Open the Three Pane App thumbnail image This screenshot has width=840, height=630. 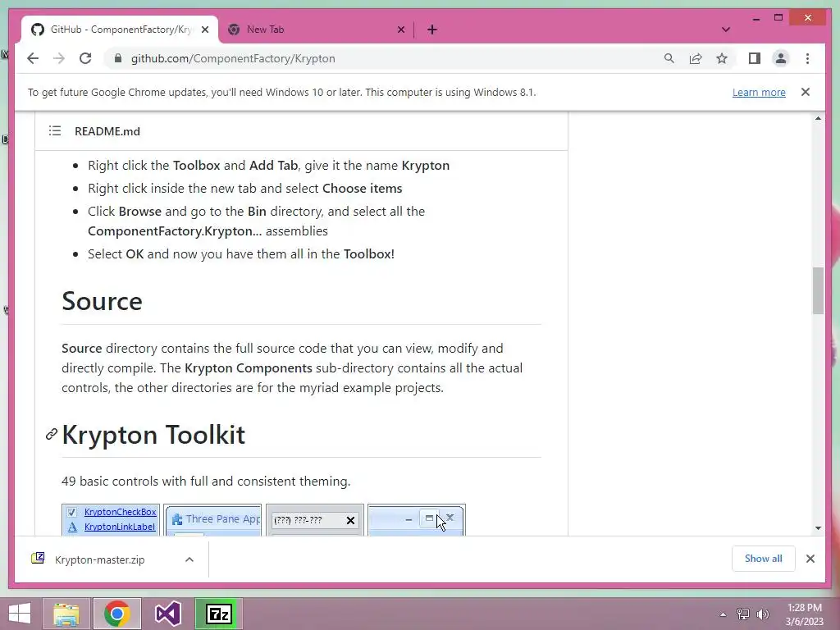[212, 519]
